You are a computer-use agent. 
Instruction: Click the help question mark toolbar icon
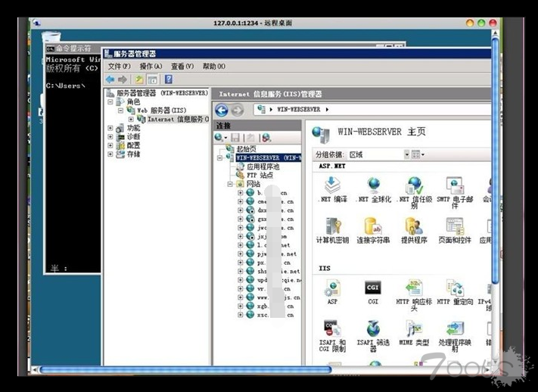pos(169,79)
